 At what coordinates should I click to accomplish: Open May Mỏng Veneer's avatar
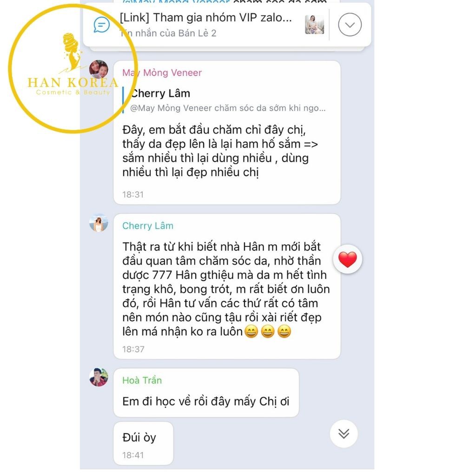coord(99,70)
